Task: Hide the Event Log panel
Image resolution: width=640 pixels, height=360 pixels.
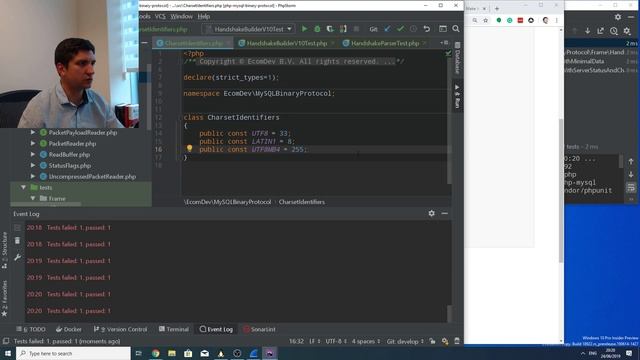Action: [x=444, y=213]
